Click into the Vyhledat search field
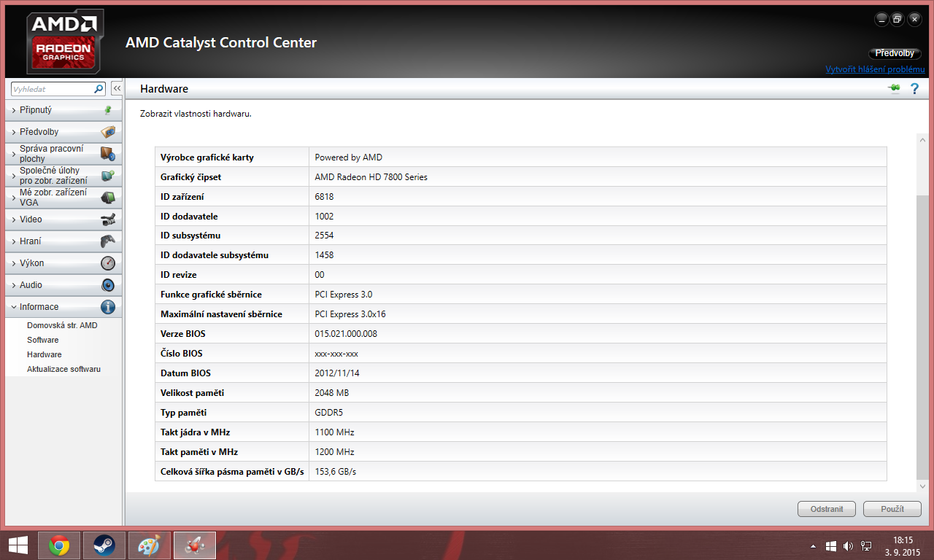This screenshot has height=560, width=934. [x=51, y=89]
